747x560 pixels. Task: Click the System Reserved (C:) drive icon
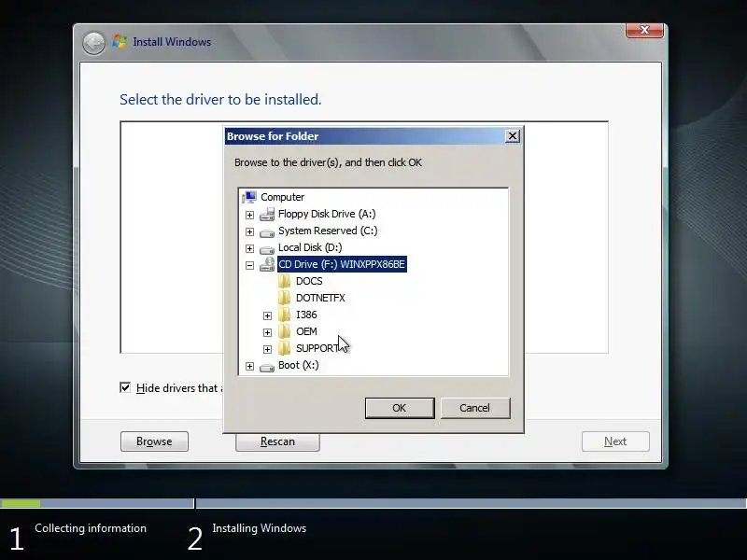coord(267,232)
